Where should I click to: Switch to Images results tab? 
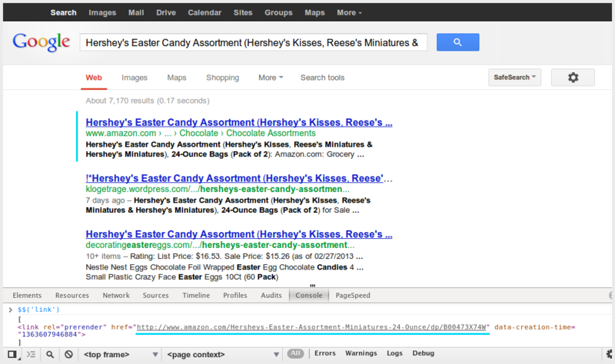(x=135, y=78)
